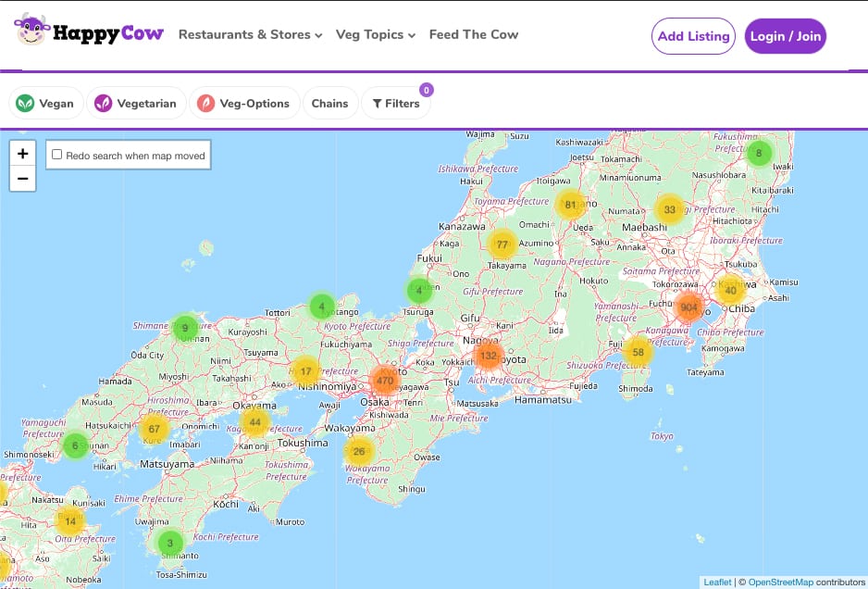This screenshot has width=868, height=589.
Task: Enable the Vegan filter pill
Action: 45,103
